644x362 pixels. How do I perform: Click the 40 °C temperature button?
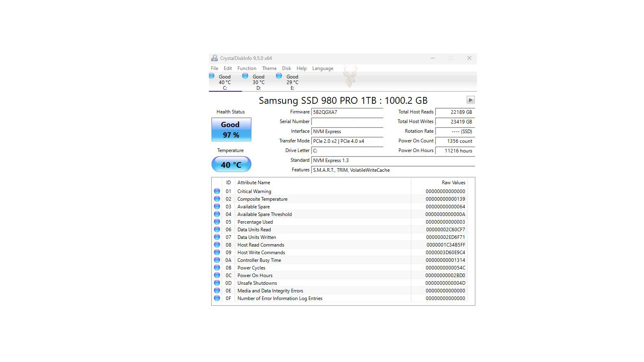click(x=231, y=165)
